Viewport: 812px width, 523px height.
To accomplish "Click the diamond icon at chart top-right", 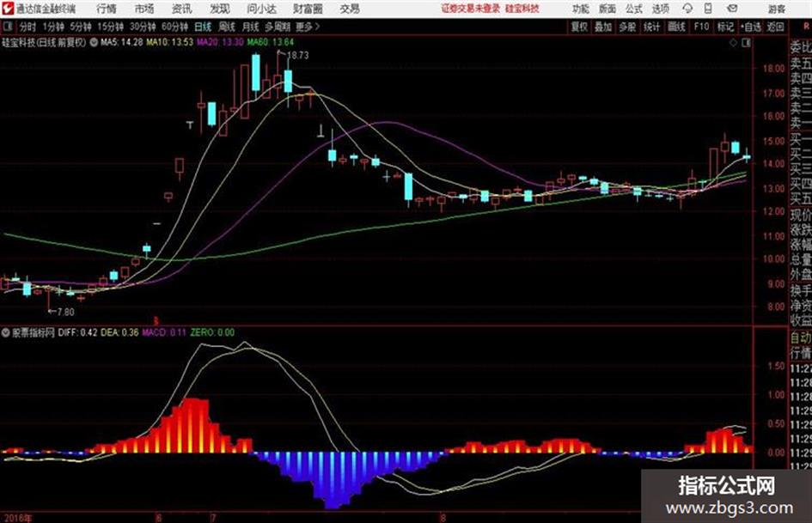I will coord(733,43).
